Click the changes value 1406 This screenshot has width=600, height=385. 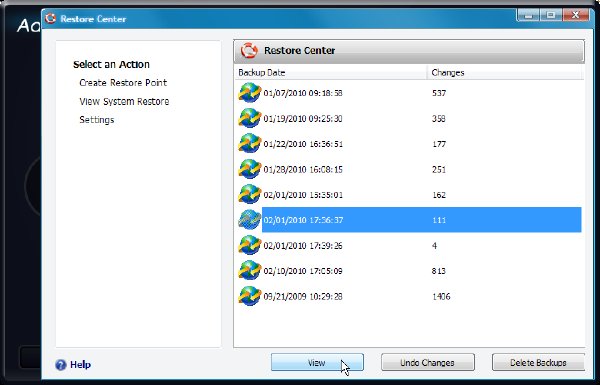click(x=441, y=296)
